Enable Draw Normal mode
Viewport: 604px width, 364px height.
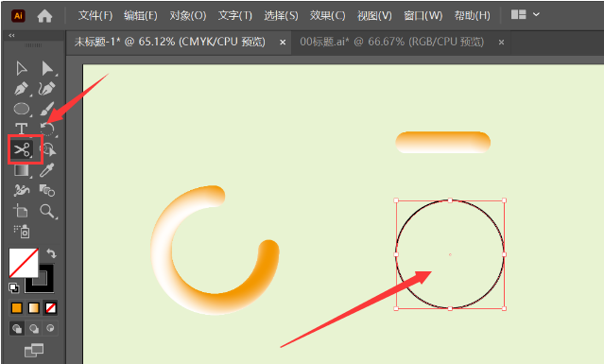pyautogui.click(x=17, y=329)
